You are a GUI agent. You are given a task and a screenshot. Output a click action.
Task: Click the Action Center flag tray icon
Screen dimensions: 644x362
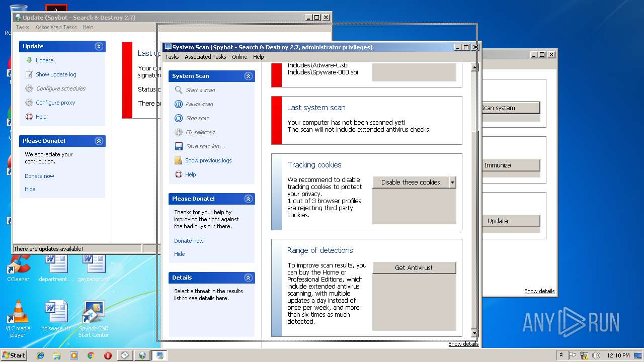click(x=573, y=355)
